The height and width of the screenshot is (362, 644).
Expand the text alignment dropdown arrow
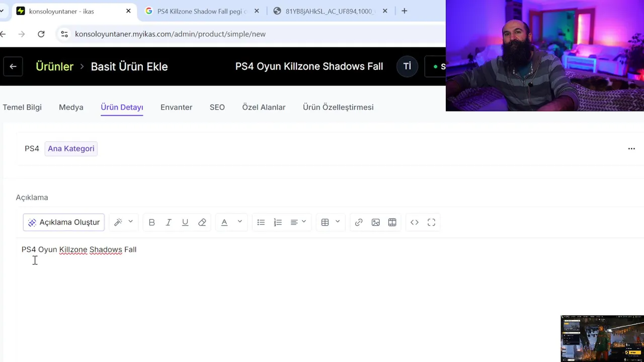[304, 222]
